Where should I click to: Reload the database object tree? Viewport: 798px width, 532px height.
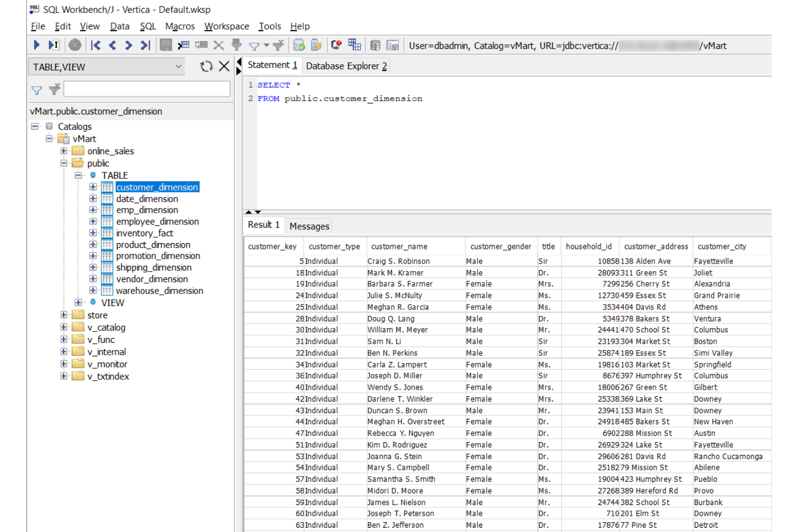pyautogui.click(x=207, y=66)
